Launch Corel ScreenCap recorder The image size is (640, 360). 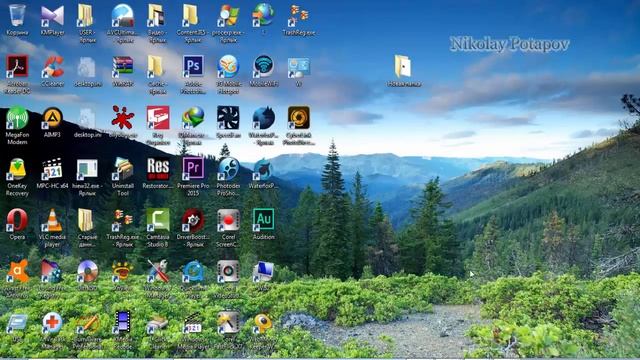coord(228,220)
